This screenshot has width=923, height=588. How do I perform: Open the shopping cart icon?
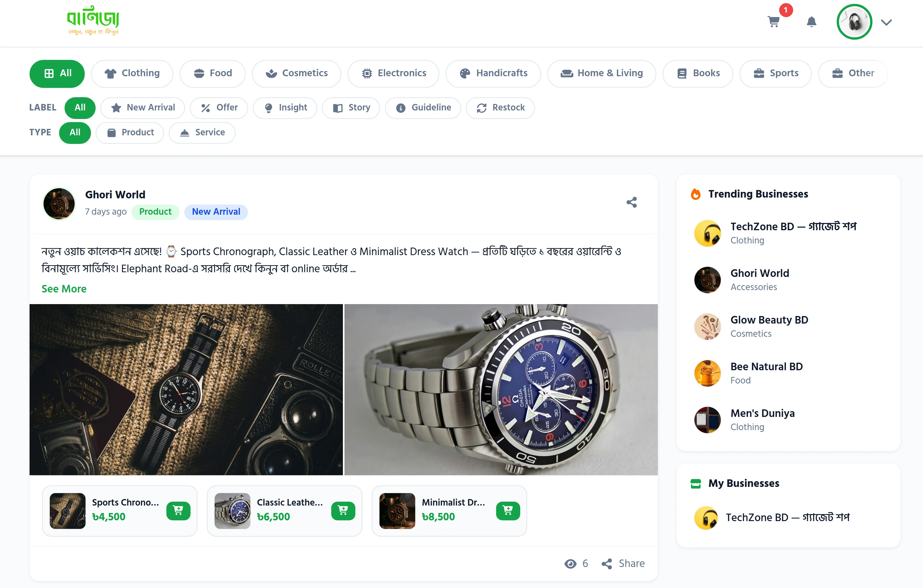774,22
